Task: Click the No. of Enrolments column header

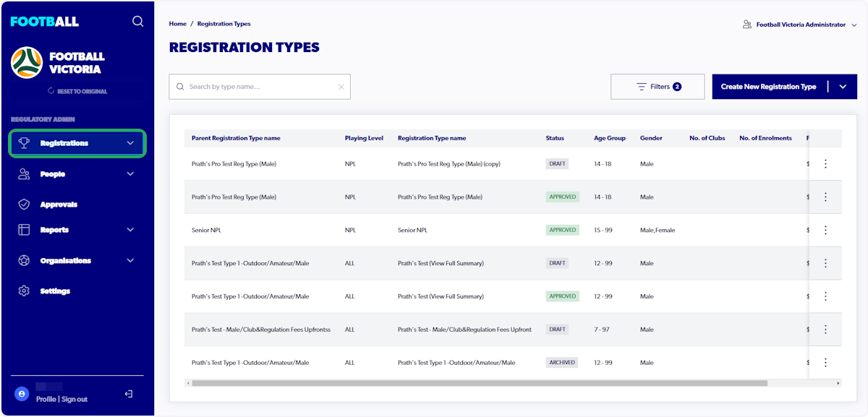Action: 765,138
